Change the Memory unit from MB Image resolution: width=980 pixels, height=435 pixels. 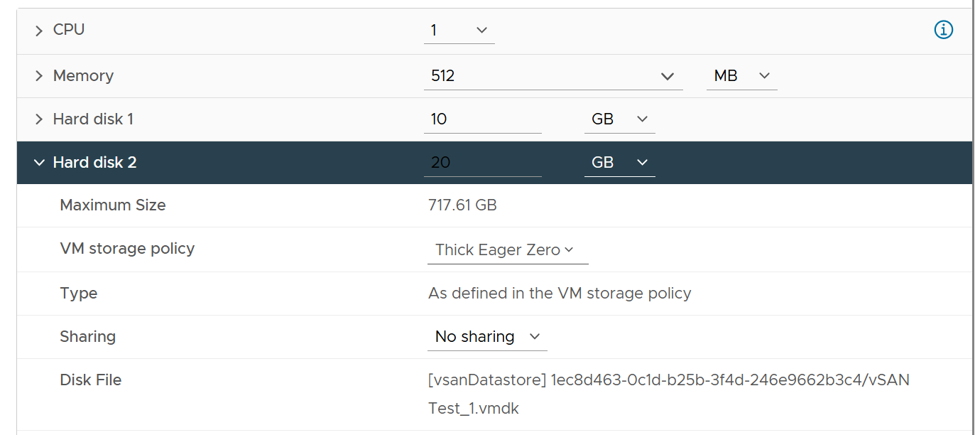tap(741, 76)
